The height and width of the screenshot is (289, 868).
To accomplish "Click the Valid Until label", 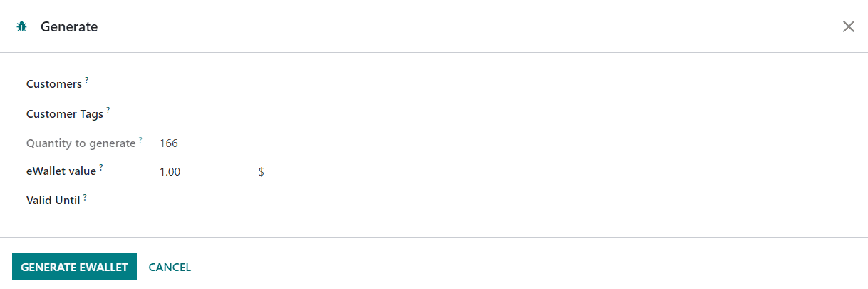I will click(x=53, y=201).
